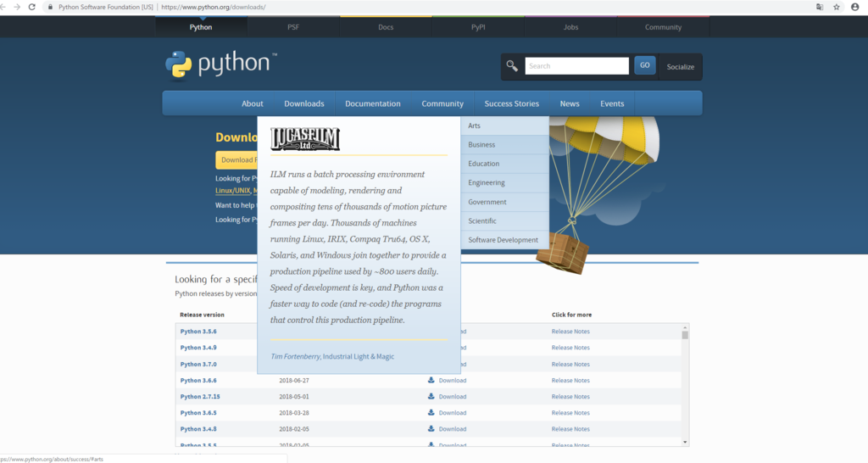Select Arts in the Success Stories dropdown
Viewport: 868px width, 463px height.
coord(504,126)
